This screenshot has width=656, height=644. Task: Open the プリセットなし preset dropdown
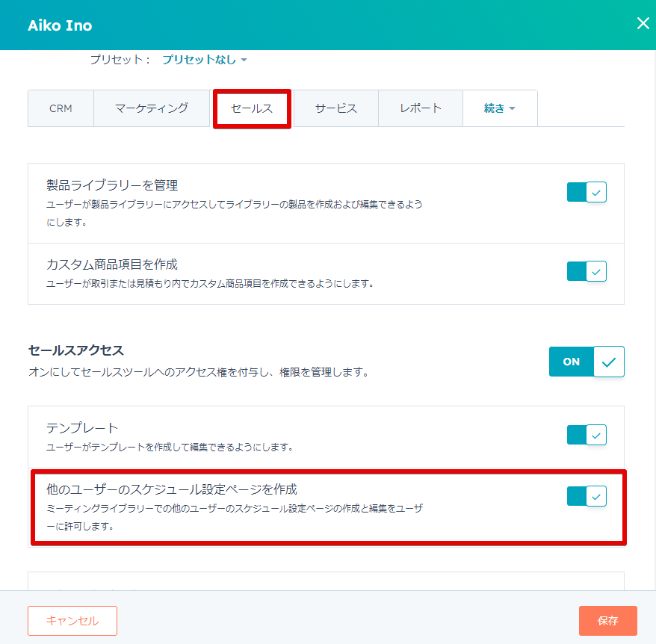(x=204, y=60)
